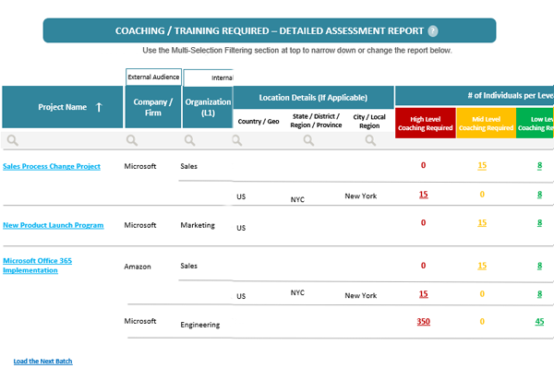The width and height of the screenshot is (554, 392).
Task: Click the search icon under Company / Firm column
Action: (x=132, y=140)
